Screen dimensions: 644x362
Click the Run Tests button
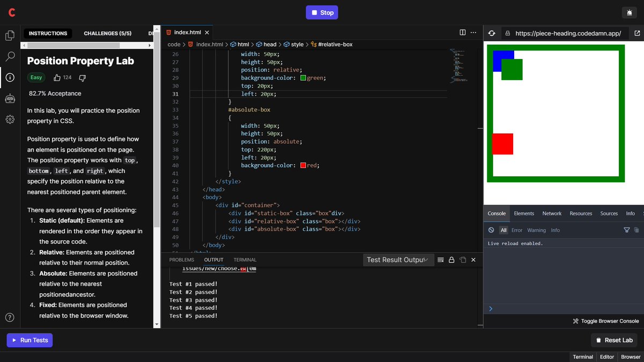(30, 340)
